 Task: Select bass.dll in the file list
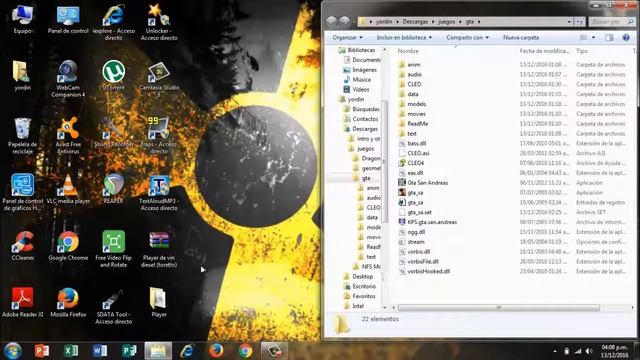(416, 143)
